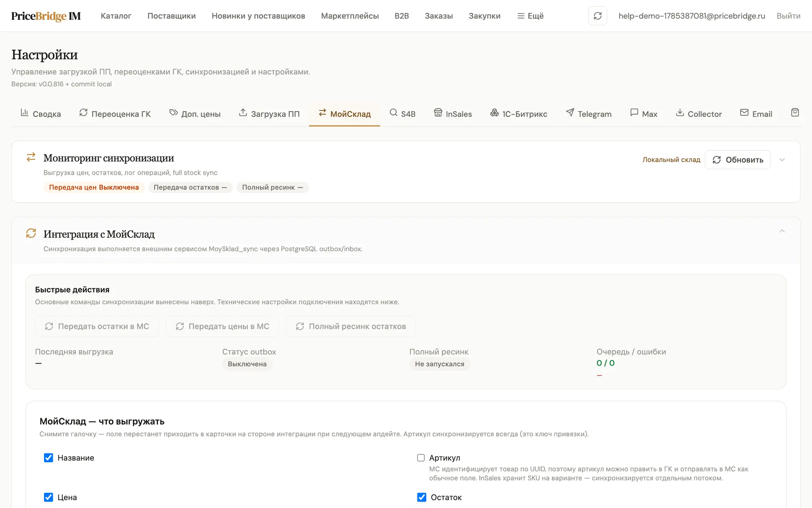The height and width of the screenshot is (508, 812).
Task: Click the Обновить button
Action: point(738,160)
